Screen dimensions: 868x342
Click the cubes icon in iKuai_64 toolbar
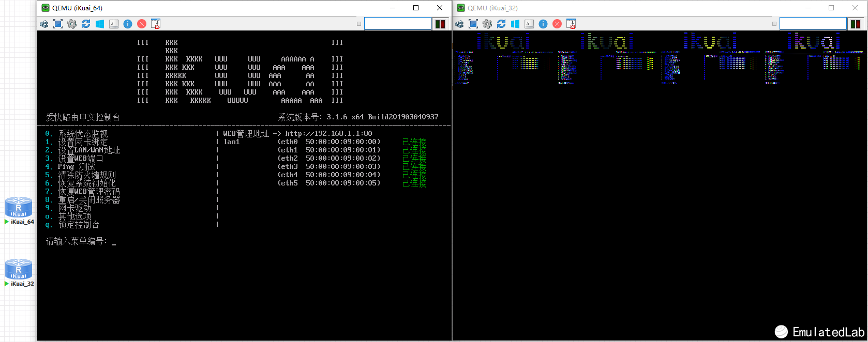(44, 24)
